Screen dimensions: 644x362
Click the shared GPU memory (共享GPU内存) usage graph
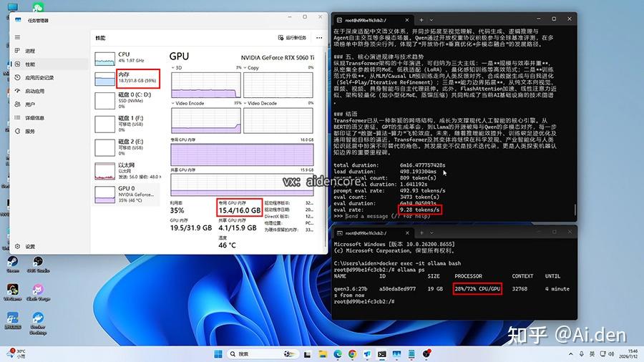pos(242,185)
